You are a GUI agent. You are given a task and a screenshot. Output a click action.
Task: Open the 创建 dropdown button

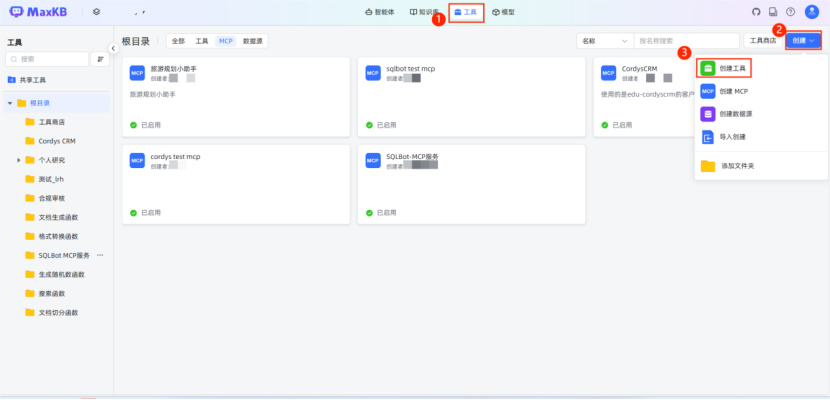coord(803,41)
